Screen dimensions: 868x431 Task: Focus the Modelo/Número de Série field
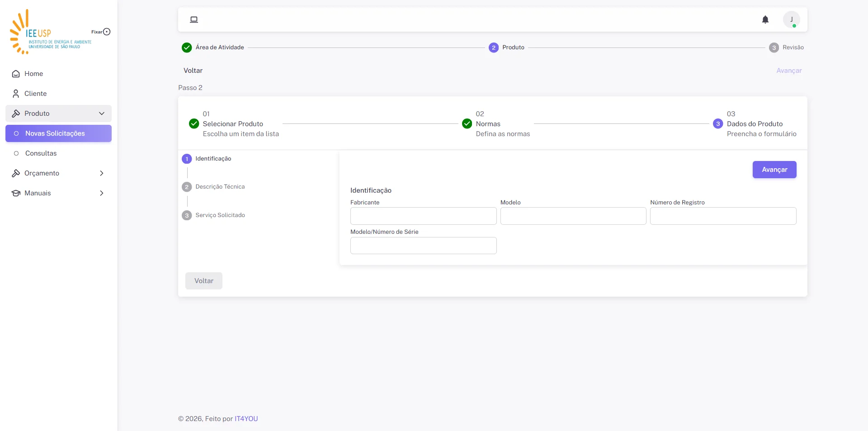coord(423,246)
